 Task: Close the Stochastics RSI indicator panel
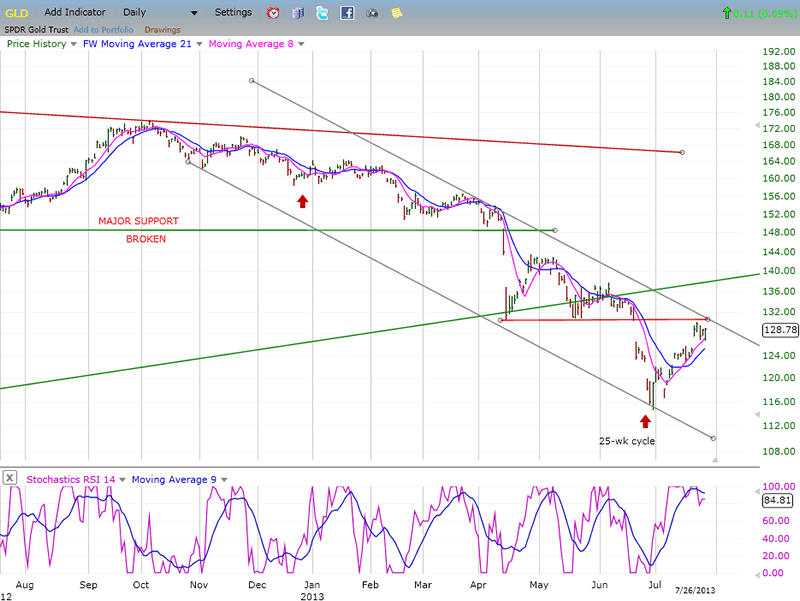point(10,478)
